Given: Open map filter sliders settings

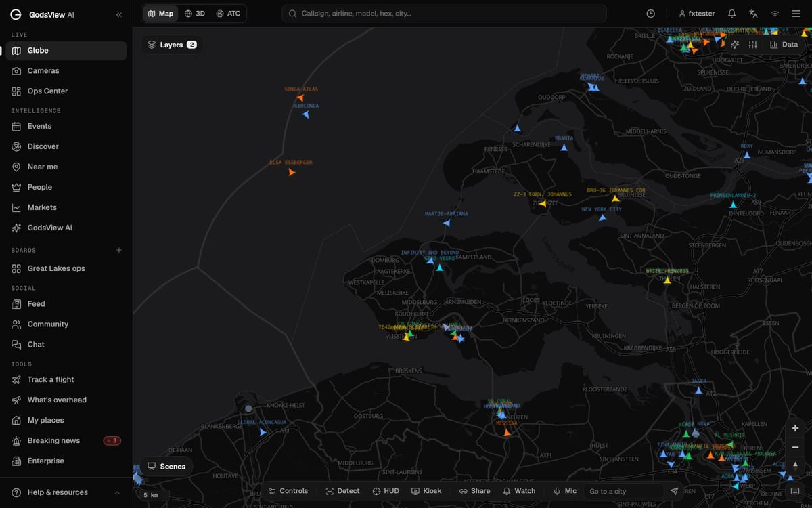Looking at the screenshot, I should (752, 45).
